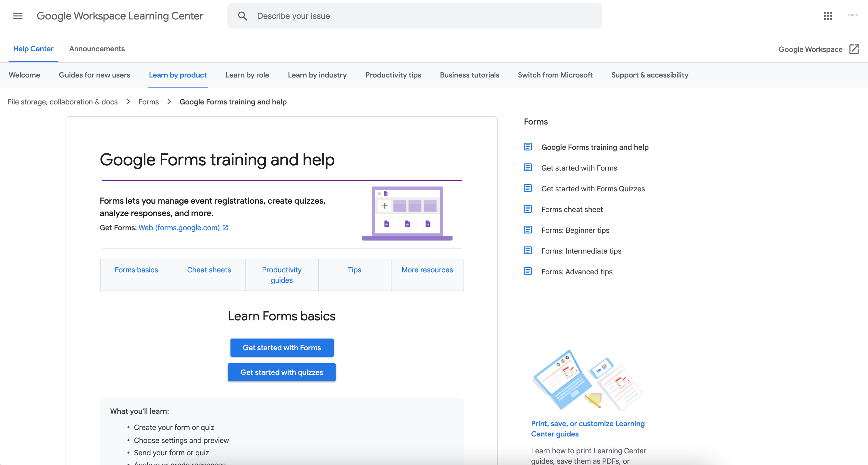Open Google Forms training and help sidebar link
868x465 pixels.
pyautogui.click(x=595, y=147)
